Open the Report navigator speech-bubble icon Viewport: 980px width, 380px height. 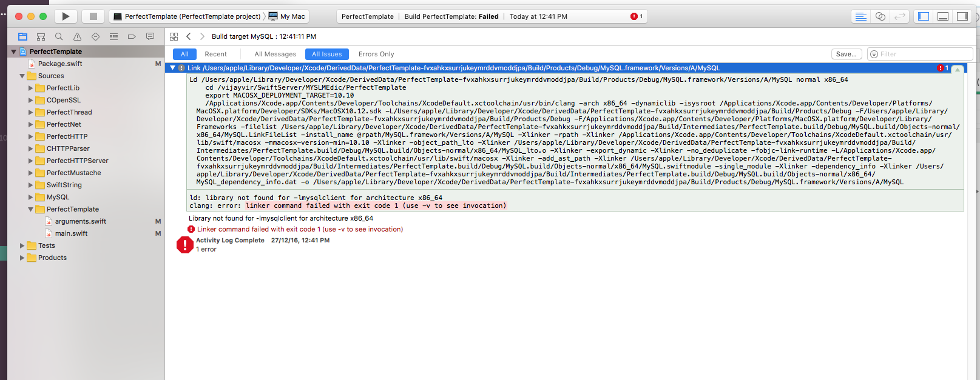[x=150, y=37]
